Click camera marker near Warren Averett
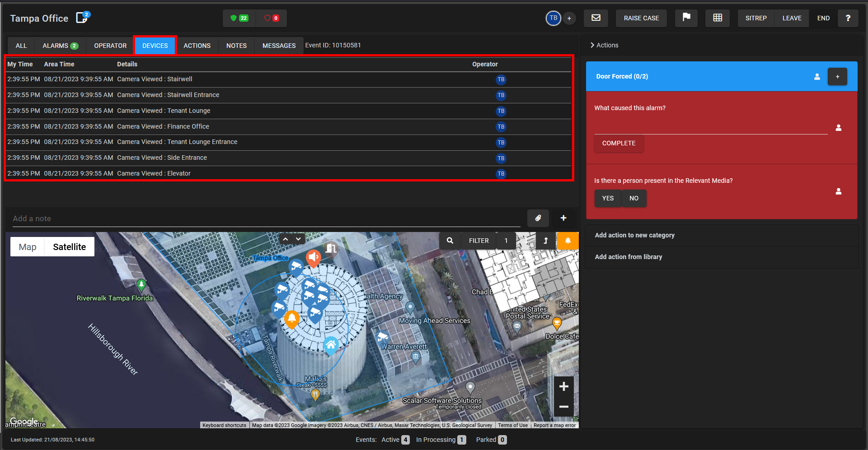868x450 pixels. 382,337
